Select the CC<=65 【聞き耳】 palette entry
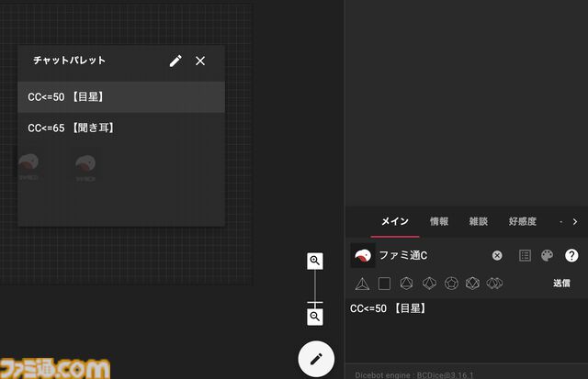Viewport: 588px width, 379px height. (121, 128)
